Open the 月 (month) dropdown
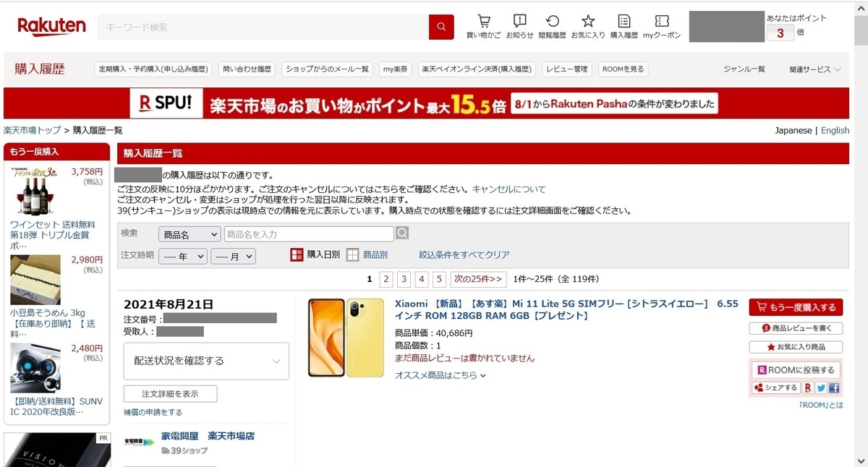 tap(233, 256)
